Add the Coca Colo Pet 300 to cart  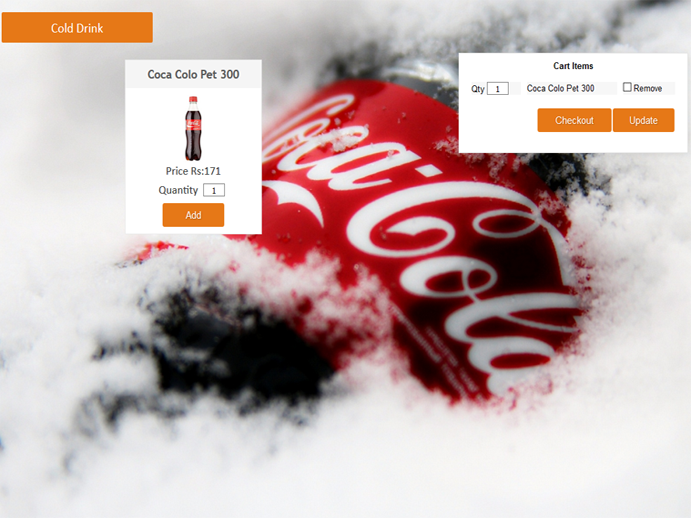(x=193, y=215)
